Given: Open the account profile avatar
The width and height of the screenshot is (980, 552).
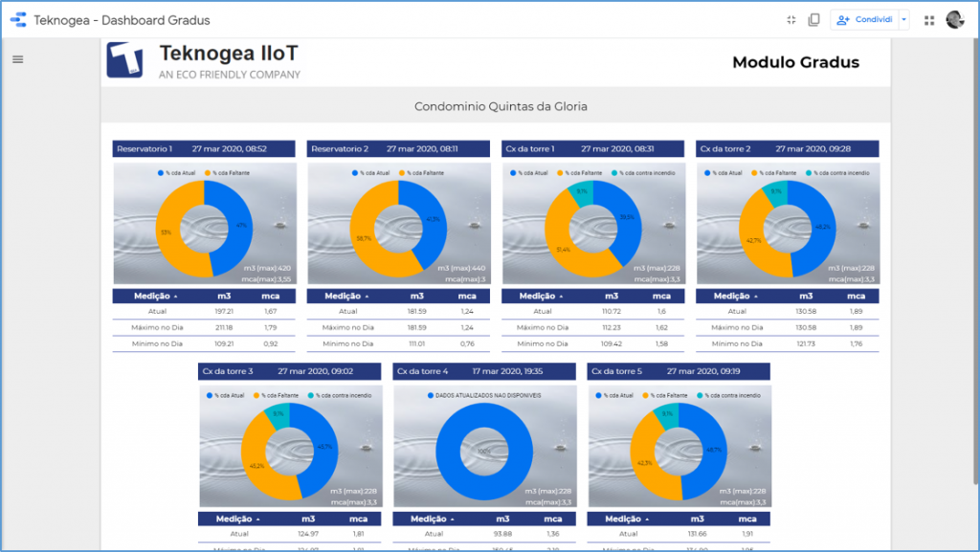Looking at the screenshot, I should click(955, 20).
